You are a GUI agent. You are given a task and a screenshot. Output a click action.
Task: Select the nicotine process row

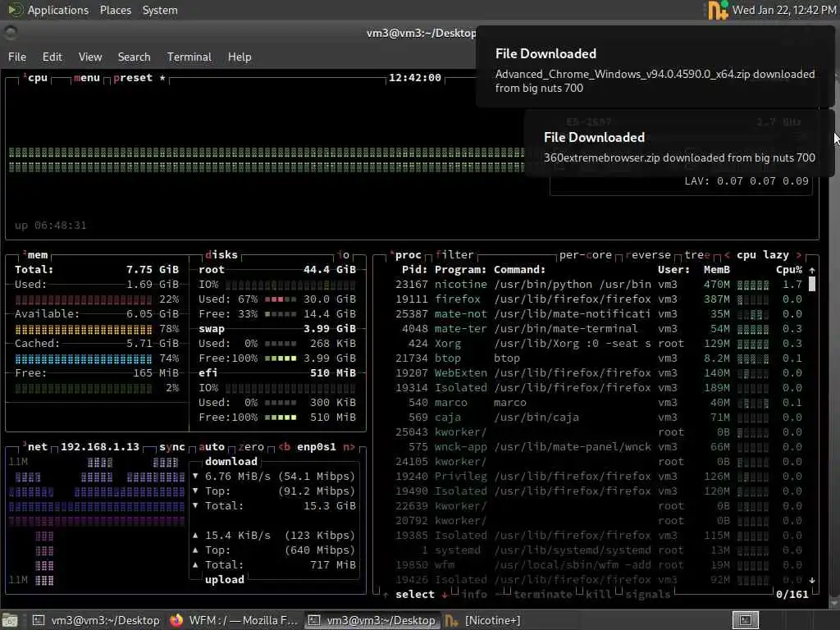coord(598,285)
